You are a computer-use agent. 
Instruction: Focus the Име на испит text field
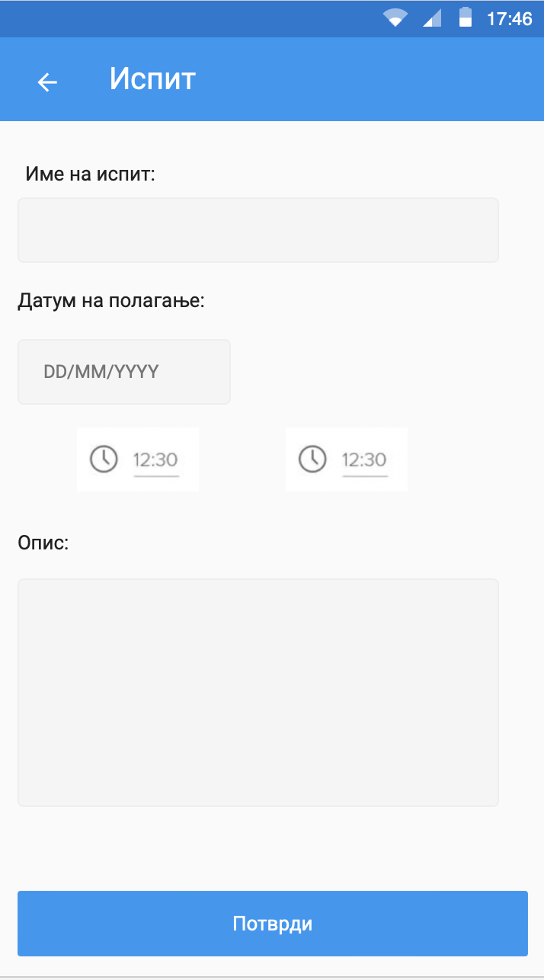(x=258, y=230)
